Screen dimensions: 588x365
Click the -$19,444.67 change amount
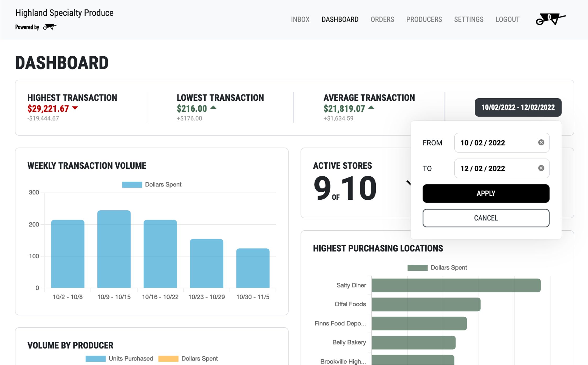[x=43, y=118]
